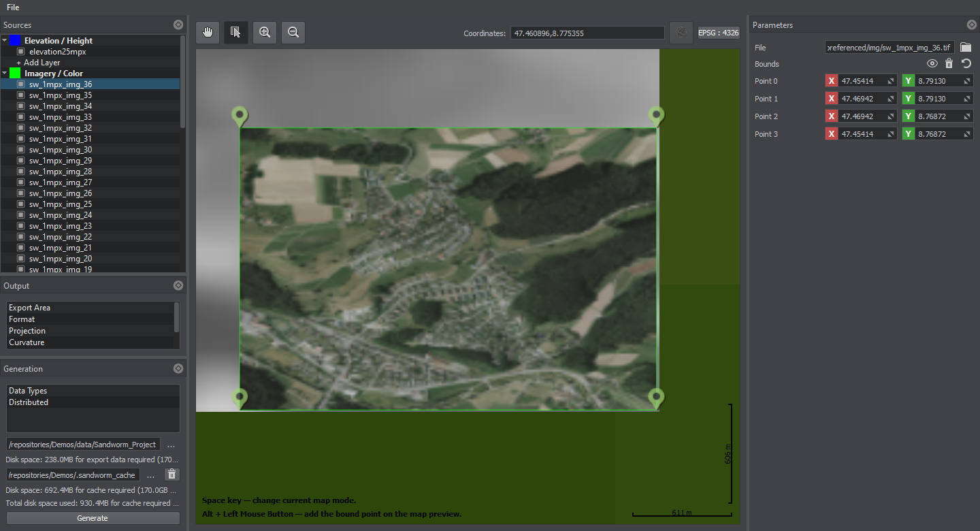Toggle bounds visibility eye icon

(932, 63)
